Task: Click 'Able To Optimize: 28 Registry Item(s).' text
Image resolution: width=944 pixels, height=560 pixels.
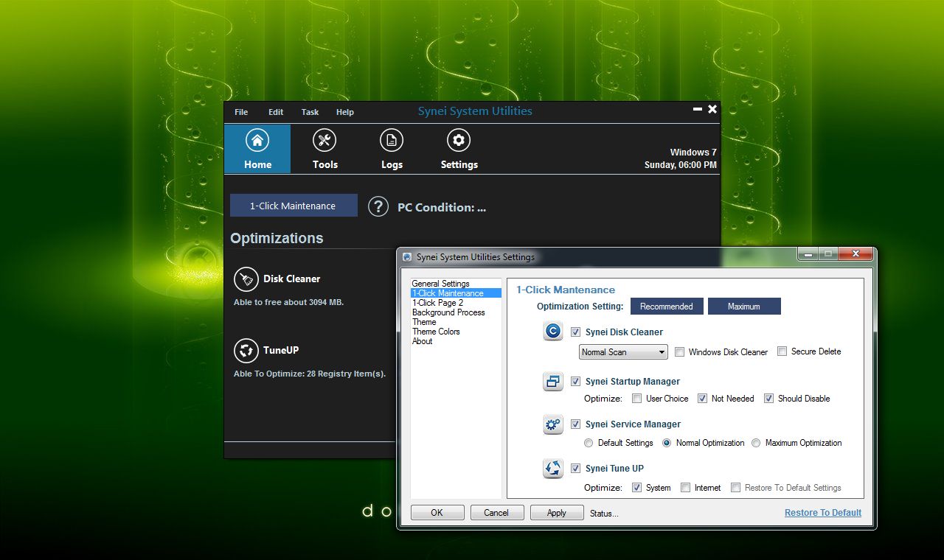Action: pos(310,374)
